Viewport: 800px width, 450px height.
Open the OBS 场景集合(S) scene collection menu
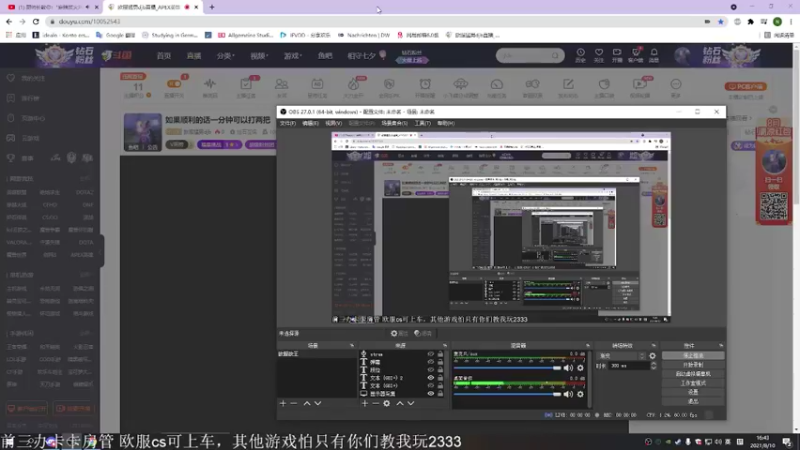[394, 123]
